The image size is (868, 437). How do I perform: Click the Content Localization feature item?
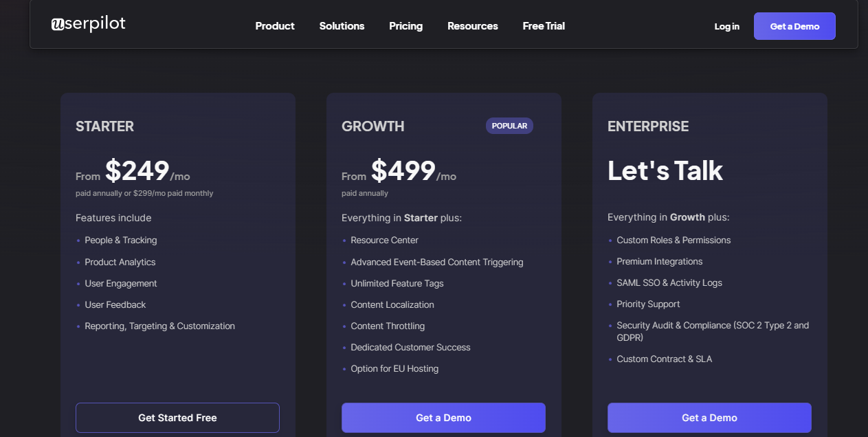392,304
